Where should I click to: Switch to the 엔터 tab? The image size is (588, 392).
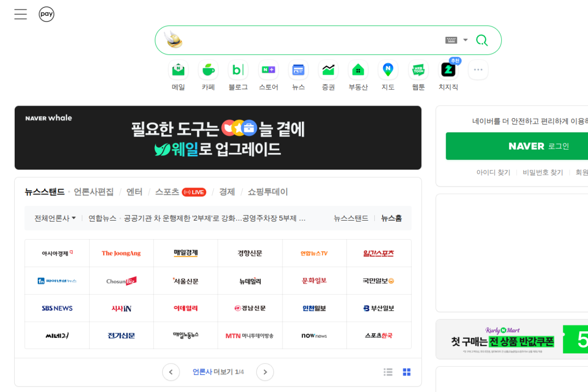click(x=135, y=192)
